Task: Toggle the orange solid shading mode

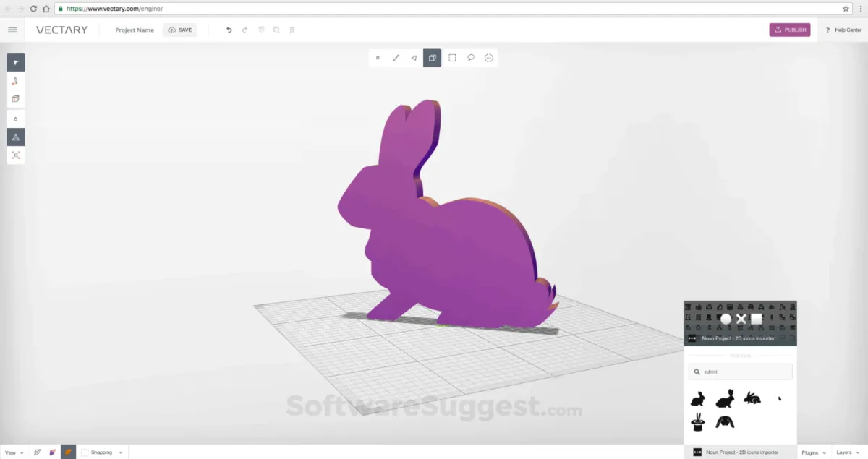Action: point(68,452)
